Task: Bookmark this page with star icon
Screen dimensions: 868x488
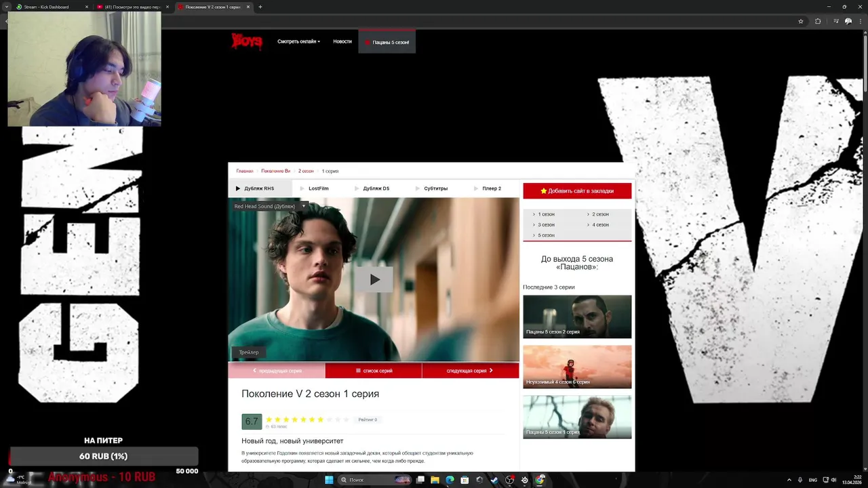Action: 801,21
